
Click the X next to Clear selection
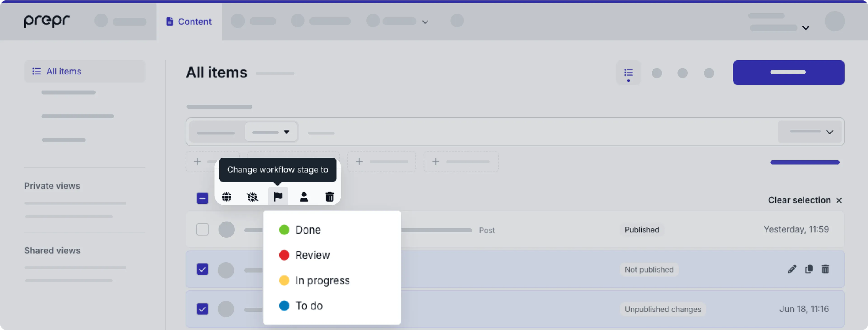[839, 201]
